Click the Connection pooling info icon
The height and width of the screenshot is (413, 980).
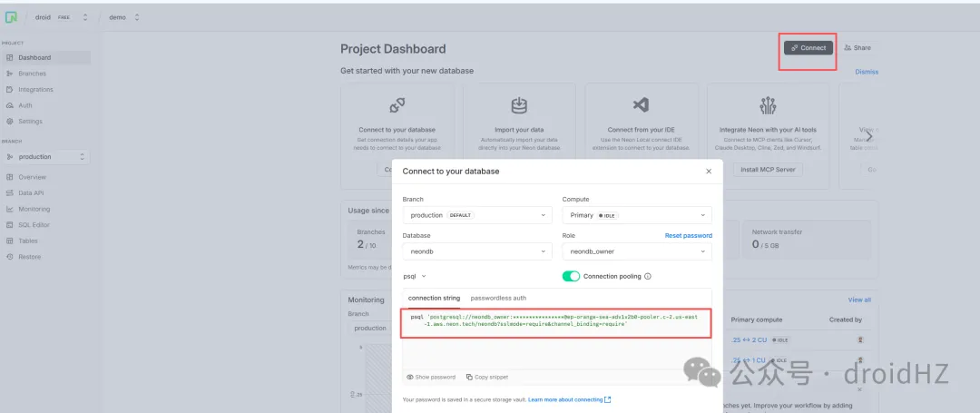point(648,277)
